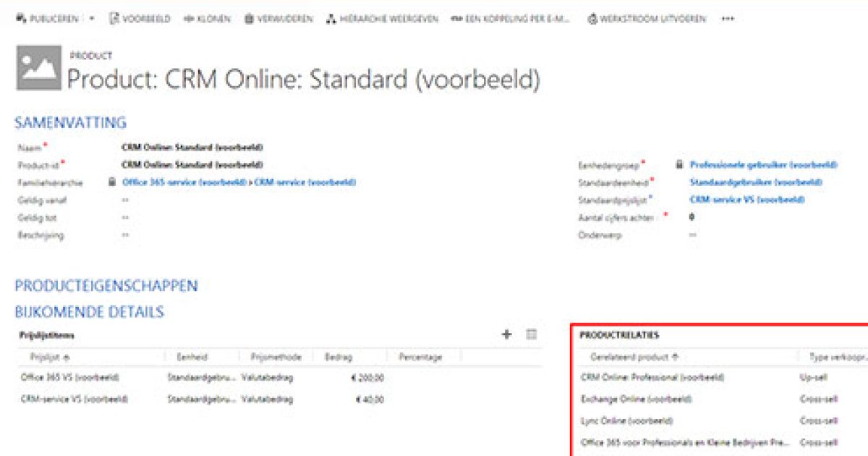Add a new Prijslijstitems record with plus icon
This screenshot has width=868, height=456.
(506, 334)
